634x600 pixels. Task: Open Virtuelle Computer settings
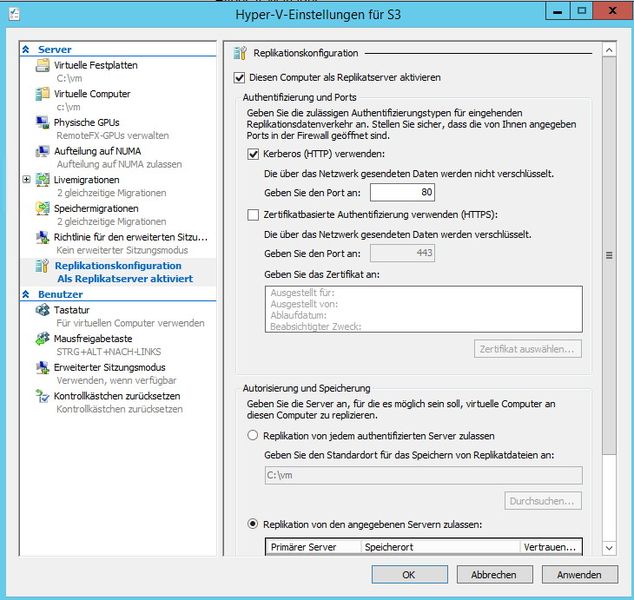pos(92,94)
